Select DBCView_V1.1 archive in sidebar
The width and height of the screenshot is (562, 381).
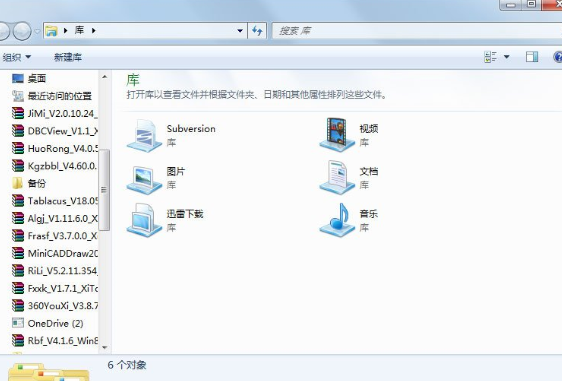54,131
